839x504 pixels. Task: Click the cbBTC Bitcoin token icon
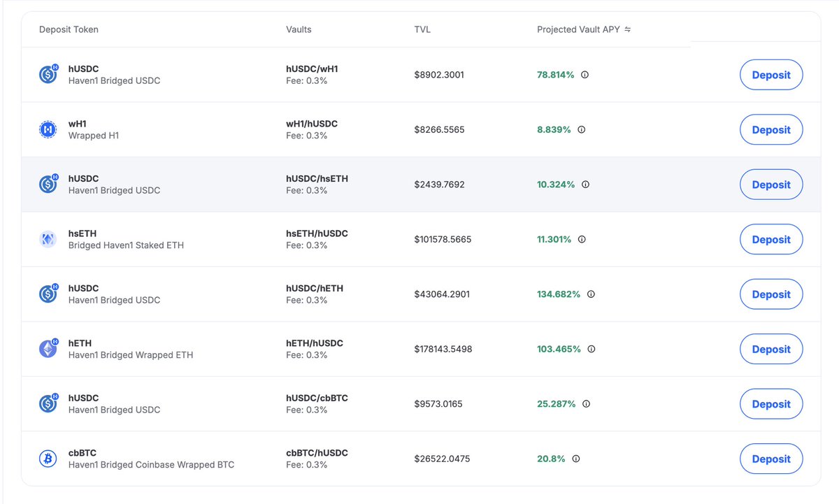[x=48, y=459]
